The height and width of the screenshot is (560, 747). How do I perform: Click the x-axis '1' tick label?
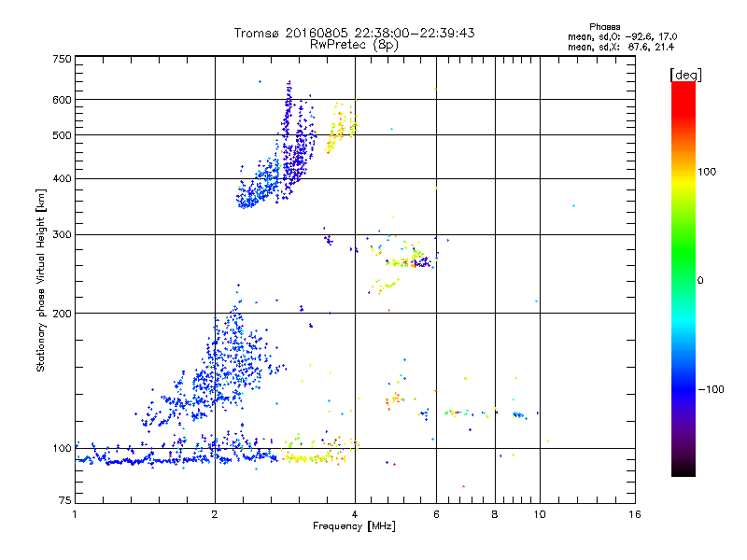click(75, 514)
